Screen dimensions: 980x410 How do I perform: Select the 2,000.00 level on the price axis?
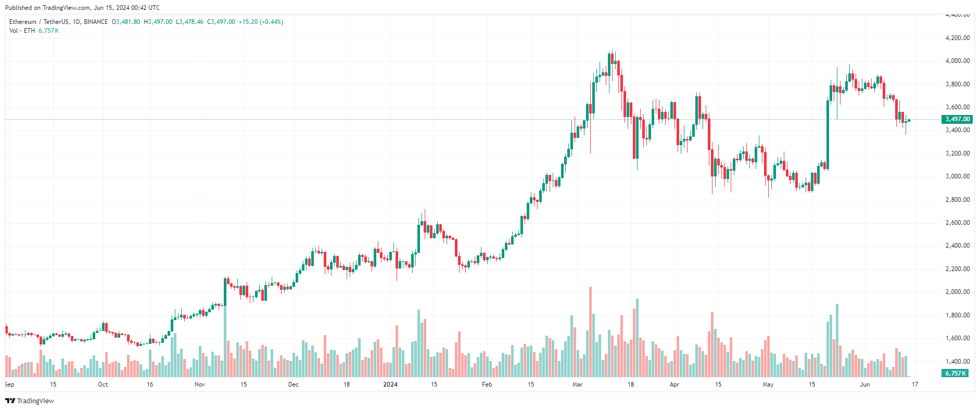[x=958, y=292]
